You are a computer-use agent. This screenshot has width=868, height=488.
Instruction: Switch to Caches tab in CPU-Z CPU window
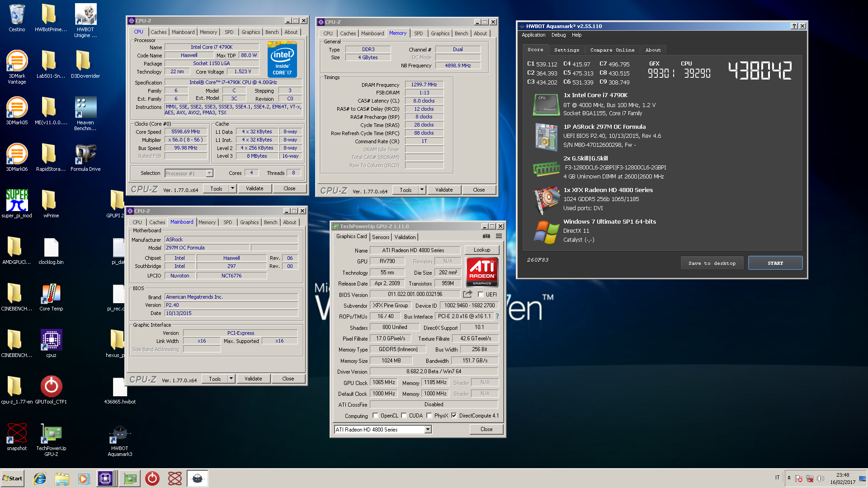point(159,32)
